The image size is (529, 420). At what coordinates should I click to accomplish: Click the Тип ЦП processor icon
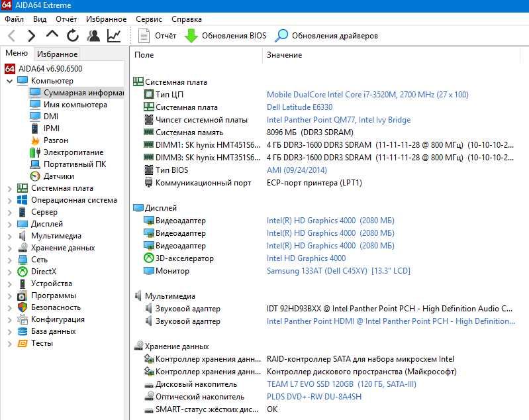pyautogui.click(x=149, y=94)
